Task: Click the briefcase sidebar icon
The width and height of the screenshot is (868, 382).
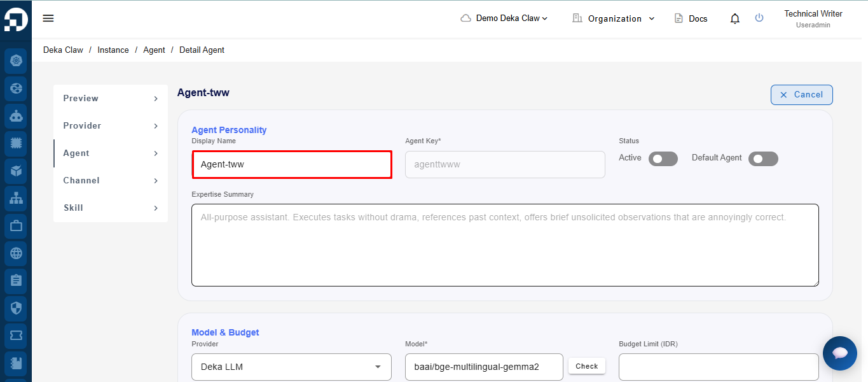Action: pyautogui.click(x=16, y=225)
